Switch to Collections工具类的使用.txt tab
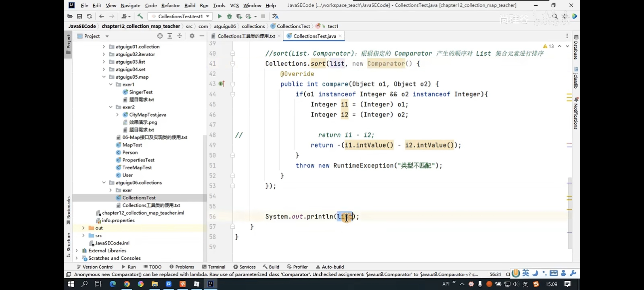The image size is (644, 290). pyautogui.click(x=246, y=36)
